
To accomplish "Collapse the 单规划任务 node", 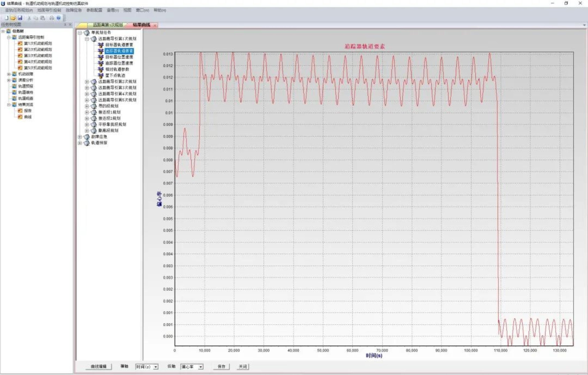I will tap(80, 33).
